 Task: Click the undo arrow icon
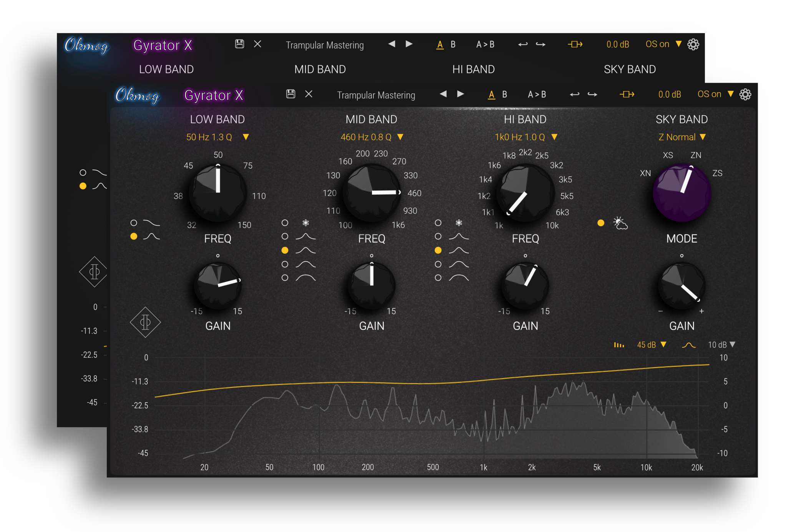point(574,94)
